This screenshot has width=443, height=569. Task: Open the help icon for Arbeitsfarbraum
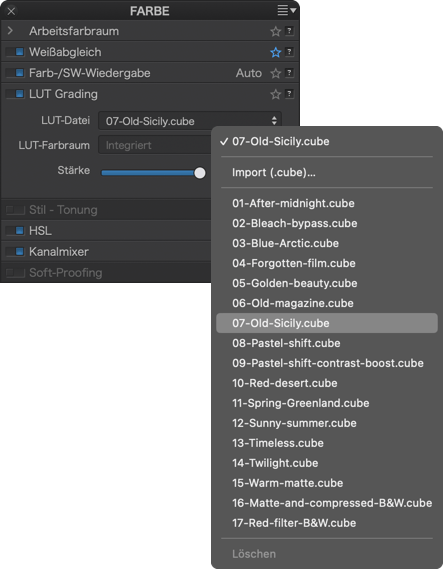289,31
